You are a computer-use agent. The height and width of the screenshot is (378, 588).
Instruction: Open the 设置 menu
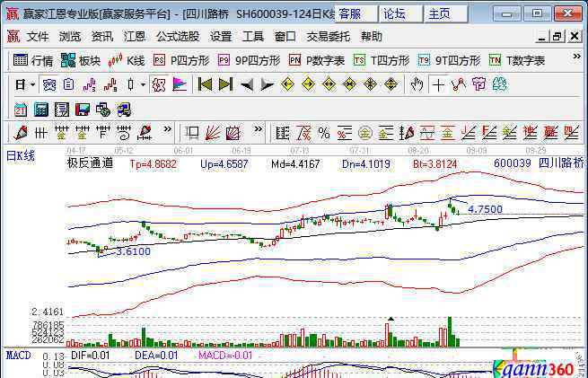[x=221, y=37]
